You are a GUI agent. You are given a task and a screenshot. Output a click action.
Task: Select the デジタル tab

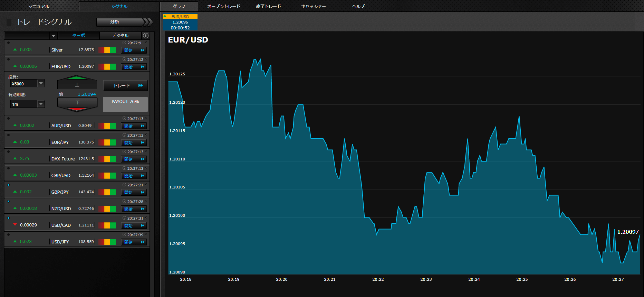pyautogui.click(x=120, y=36)
